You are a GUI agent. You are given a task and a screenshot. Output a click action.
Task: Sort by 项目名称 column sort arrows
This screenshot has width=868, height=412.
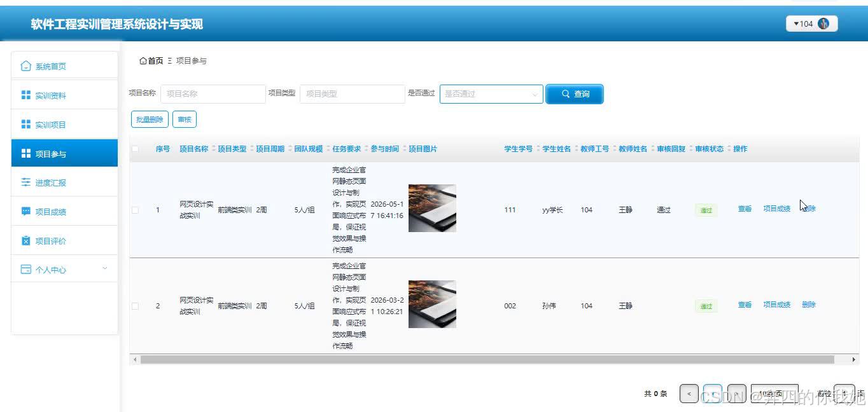click(x=213, y=149)
